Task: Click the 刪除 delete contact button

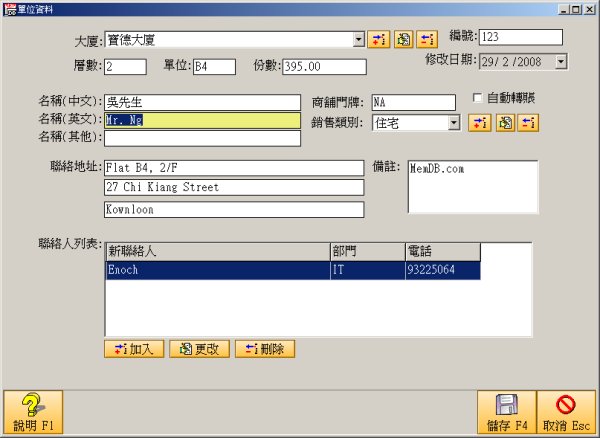Action: click(x=265, y=349)
